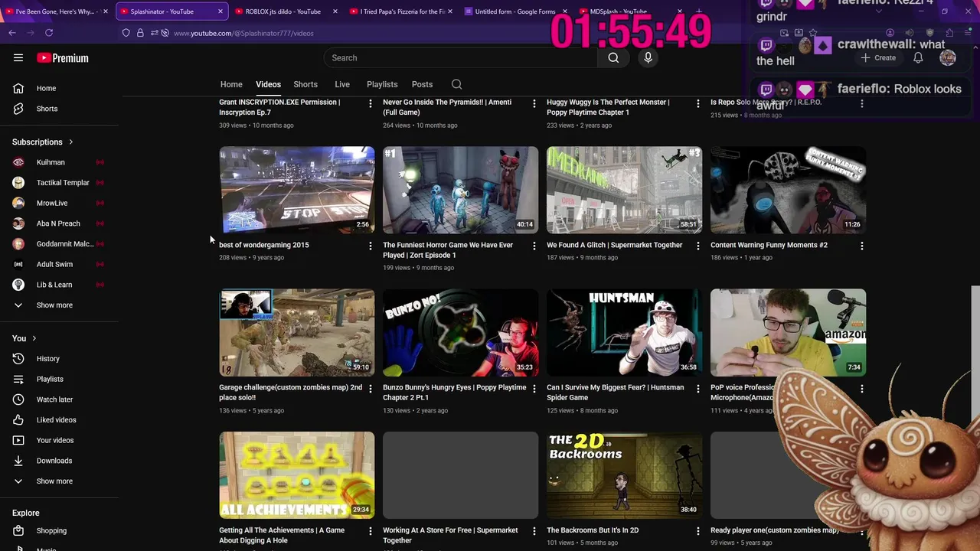Switch to the ROBLOX browser tab
Viewport: 980px width, 551px height.
[x=284, y=11]
